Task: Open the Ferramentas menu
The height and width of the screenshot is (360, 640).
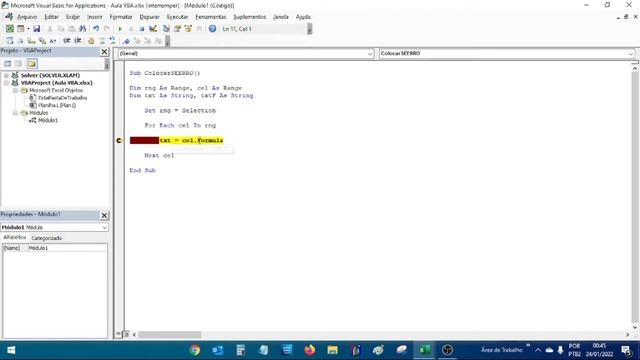Action: pyautogui.click(x=211, y=17)
